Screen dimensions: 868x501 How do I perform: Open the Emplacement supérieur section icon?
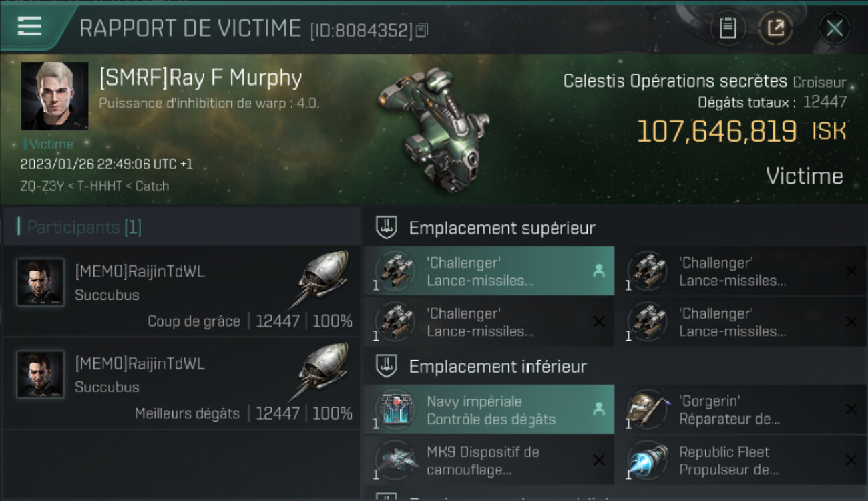pyautogui.click(x=387, y=228)
